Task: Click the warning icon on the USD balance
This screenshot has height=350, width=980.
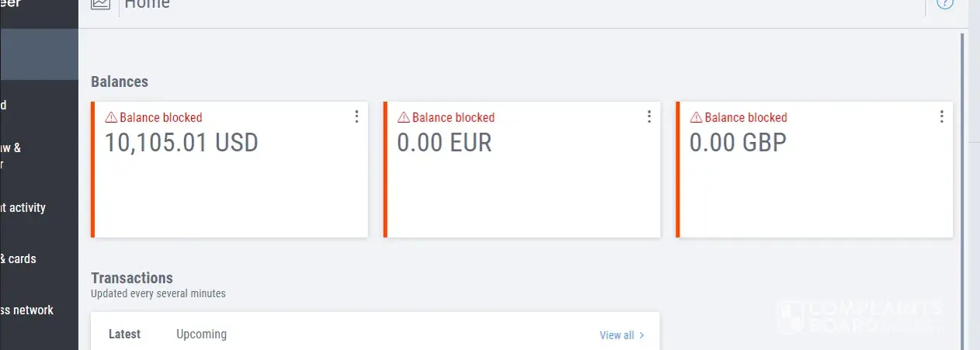Action: click(x=111, y=118)
